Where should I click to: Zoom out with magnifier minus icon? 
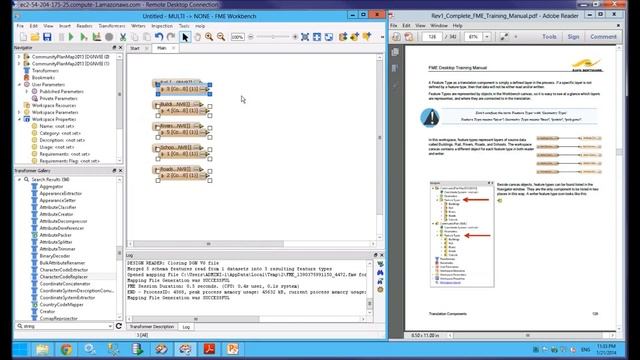221,37
